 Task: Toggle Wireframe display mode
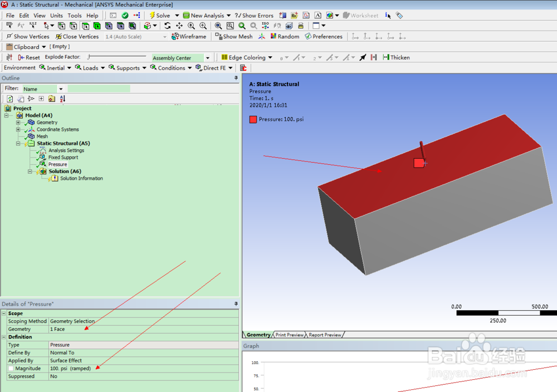[189, 37]
